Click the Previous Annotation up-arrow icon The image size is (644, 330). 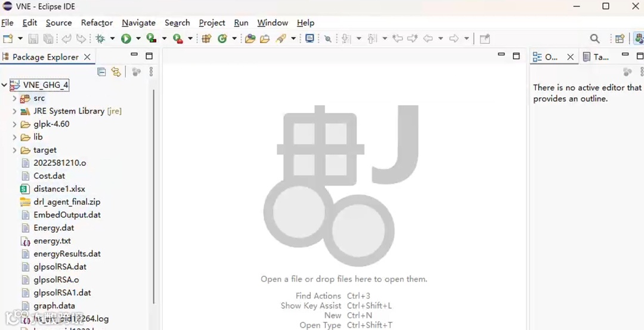(x=372, y=39)
